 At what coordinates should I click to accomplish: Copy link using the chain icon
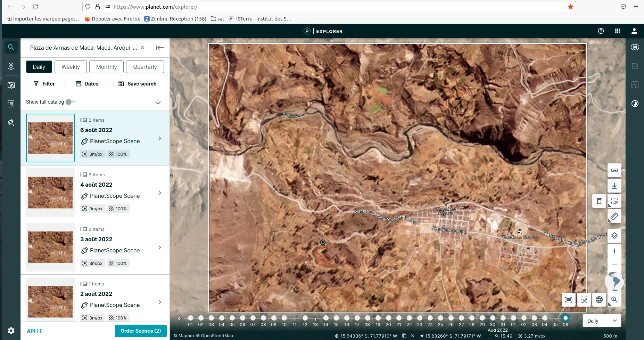click(614, 170)
